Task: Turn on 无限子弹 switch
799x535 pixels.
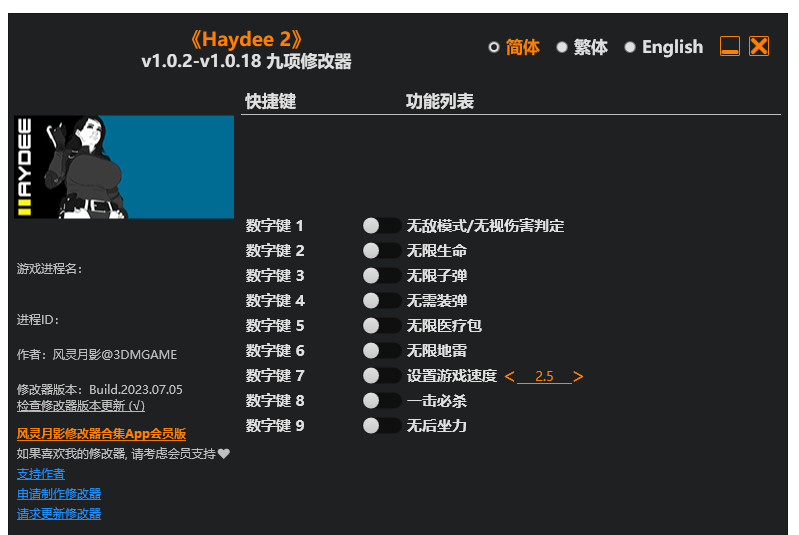Action: click(382, 276)
